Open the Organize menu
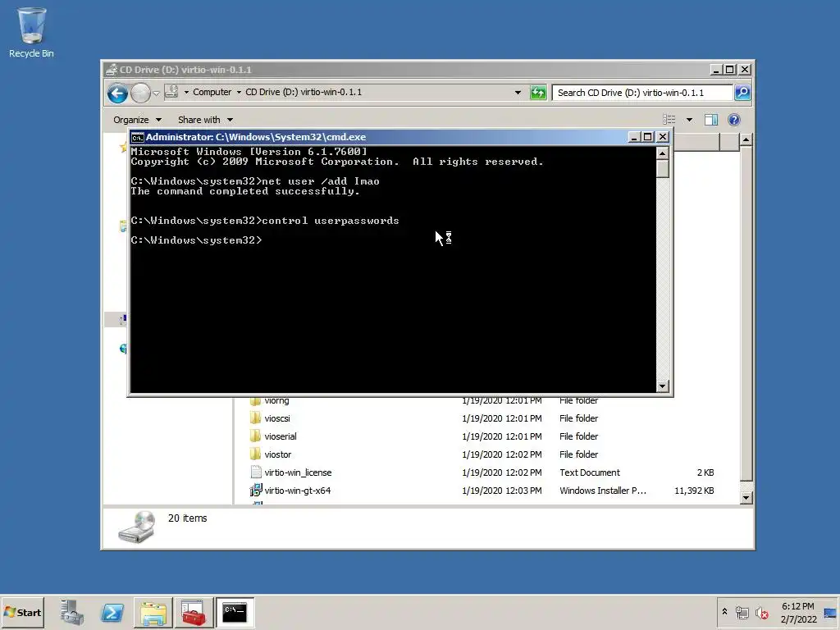The image size is (840, 630). 137,120
